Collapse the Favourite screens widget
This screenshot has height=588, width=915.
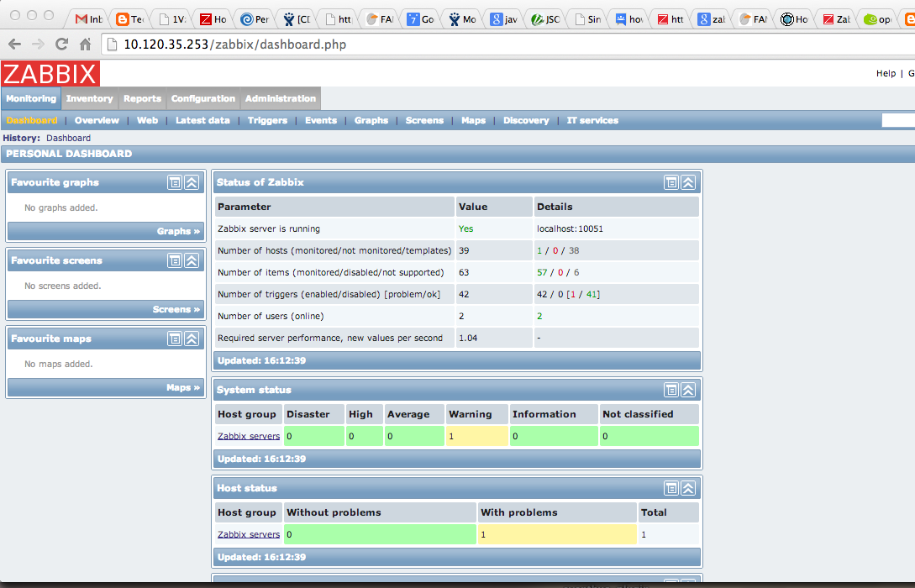tap(192, 260)
